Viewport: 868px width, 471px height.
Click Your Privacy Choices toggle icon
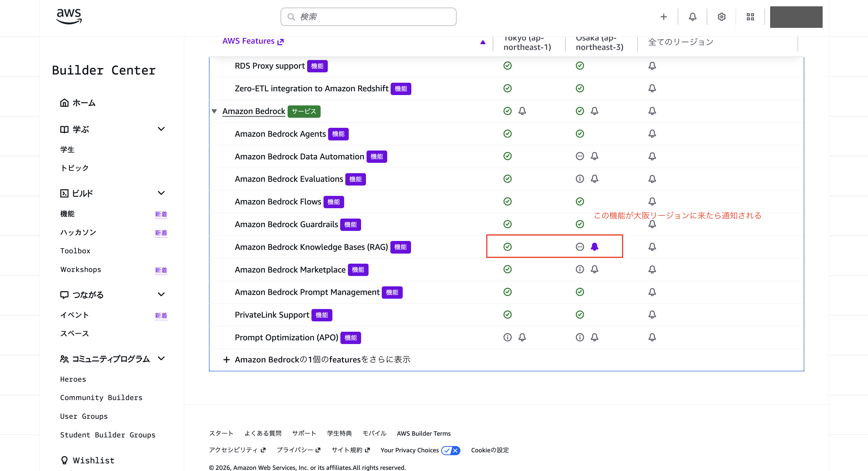coord(451,450)
